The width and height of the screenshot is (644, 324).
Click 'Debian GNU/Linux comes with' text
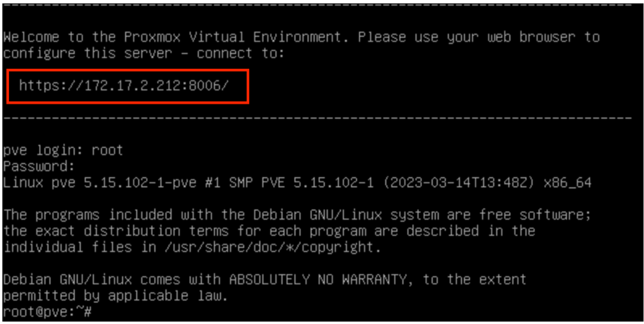click(112, 280)
